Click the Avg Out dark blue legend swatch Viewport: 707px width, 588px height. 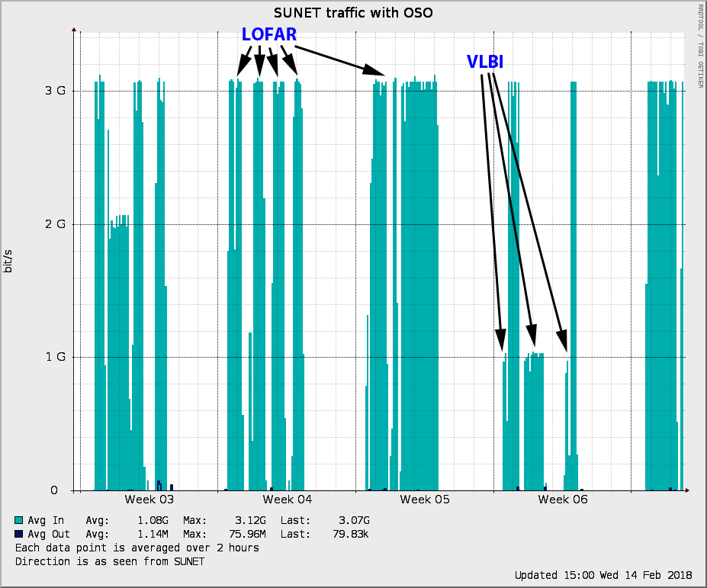18,534
